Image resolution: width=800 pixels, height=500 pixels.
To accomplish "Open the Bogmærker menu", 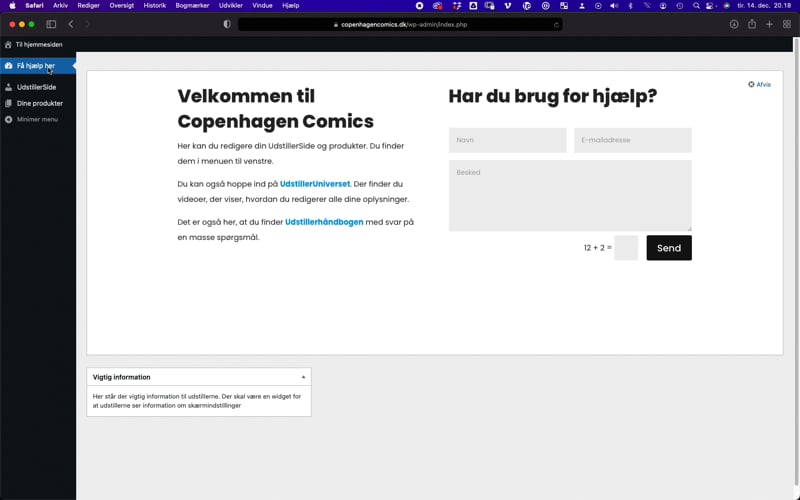I will 192,6.
